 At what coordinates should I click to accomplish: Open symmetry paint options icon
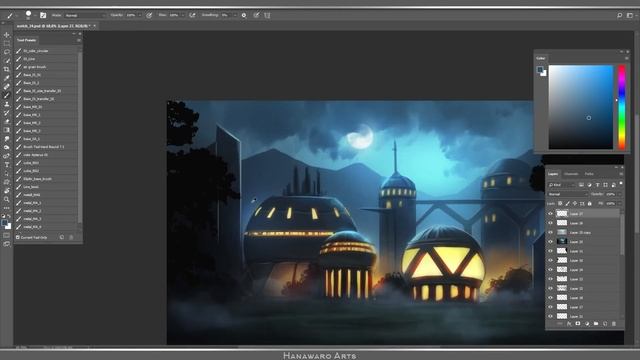click(267, 15)
